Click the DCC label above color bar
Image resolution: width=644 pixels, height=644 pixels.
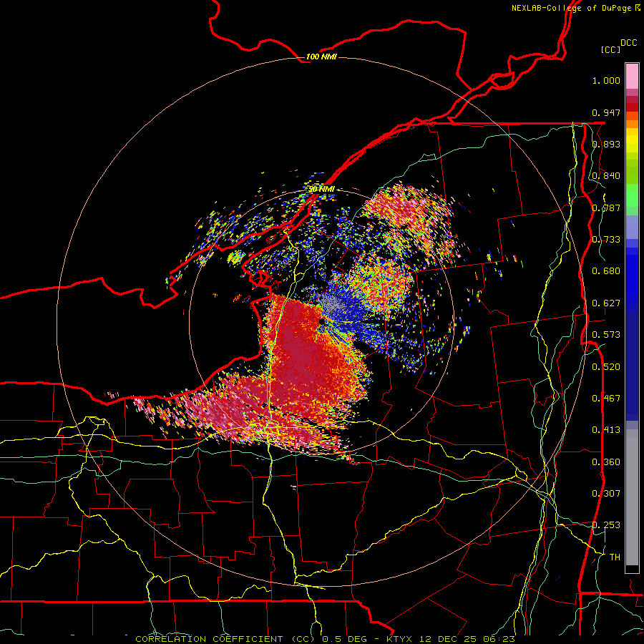(629, 43)
